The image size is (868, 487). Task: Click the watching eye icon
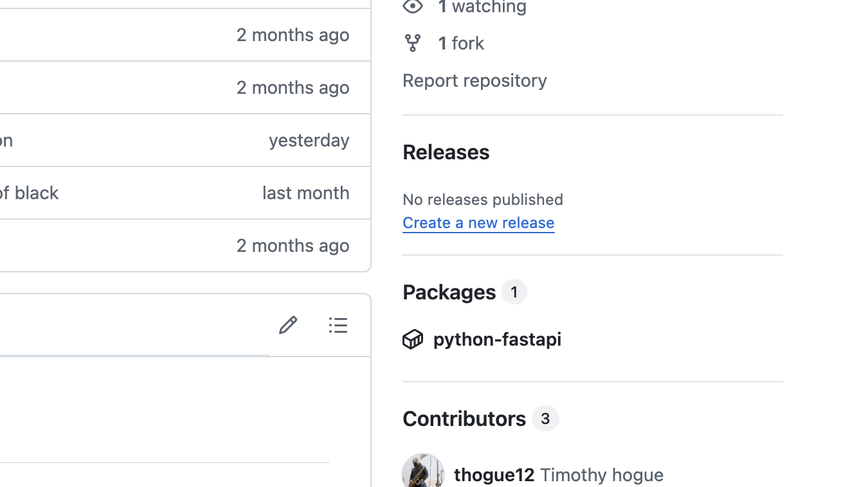pyautogui.click(x=413, y=7)
